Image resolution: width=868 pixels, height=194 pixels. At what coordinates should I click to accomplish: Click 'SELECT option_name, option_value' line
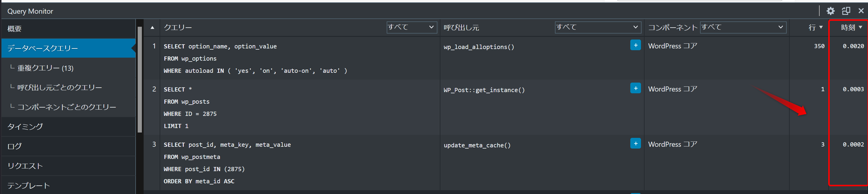(220, 47)
